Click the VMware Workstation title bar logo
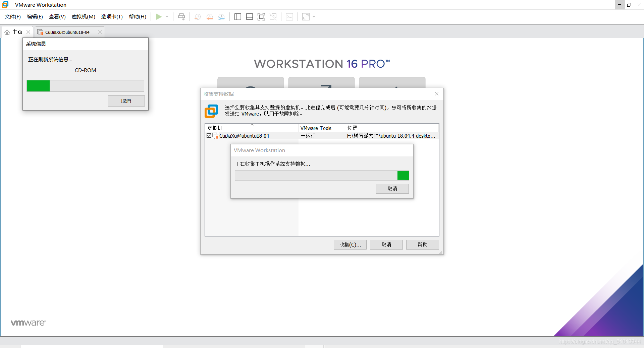 point(5,5)
